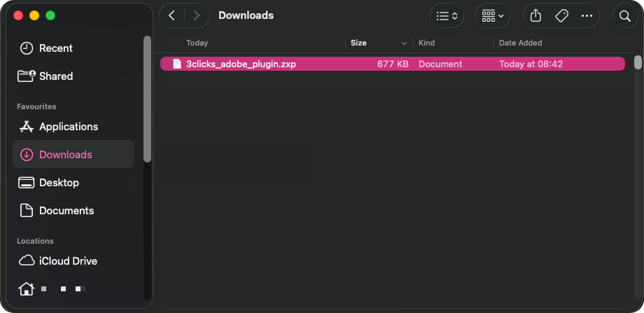Sort by the Date Added column header
The width and height of the screenshot is (644, 313).
click(520, 43)
